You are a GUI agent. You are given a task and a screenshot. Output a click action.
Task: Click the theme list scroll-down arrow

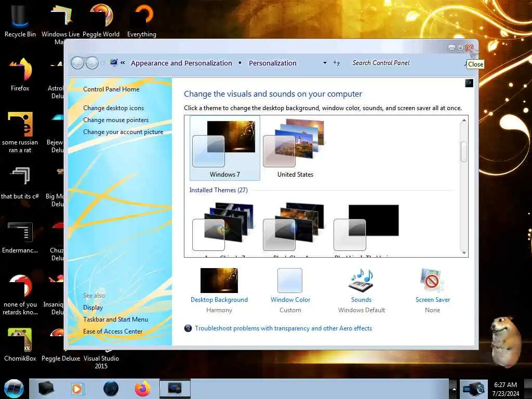[x=463, y=253]
